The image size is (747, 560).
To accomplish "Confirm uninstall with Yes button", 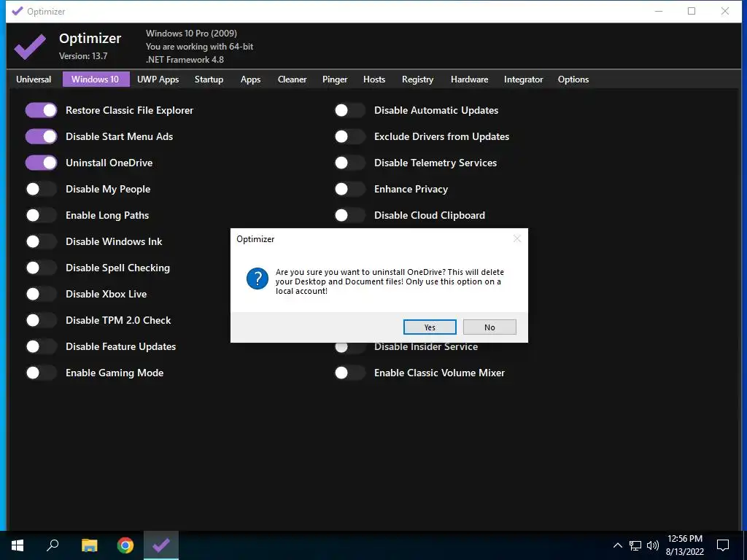I will 430,327.
